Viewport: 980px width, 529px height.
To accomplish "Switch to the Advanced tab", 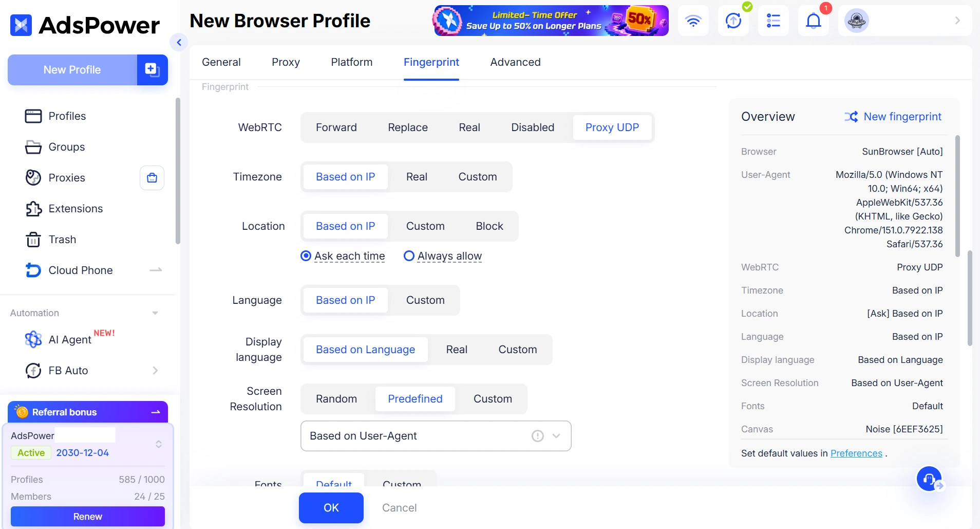I will point(515,62).
